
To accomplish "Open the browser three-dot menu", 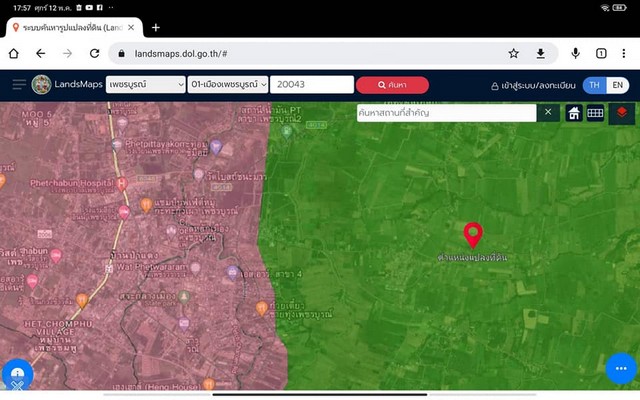I will (x=624, y=53).
